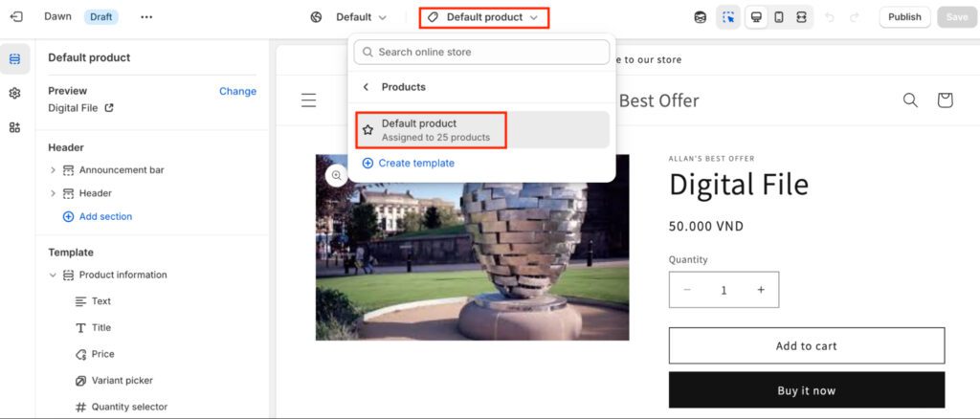The width and height of the screenshot is (980, 419).
Task: Open the three-dots more actions menu
Action: [x=145, y=17]
